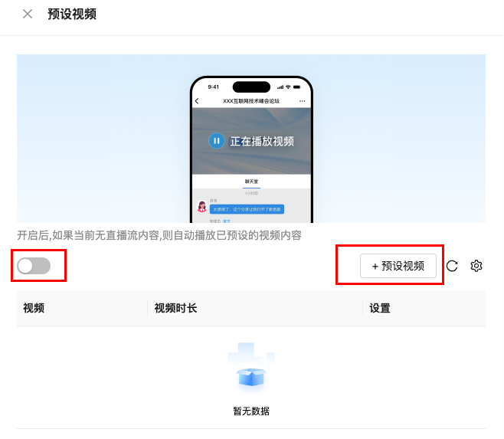
Task: Click the 正在播放视频 text in preview
Action: [x=262, y=141]
